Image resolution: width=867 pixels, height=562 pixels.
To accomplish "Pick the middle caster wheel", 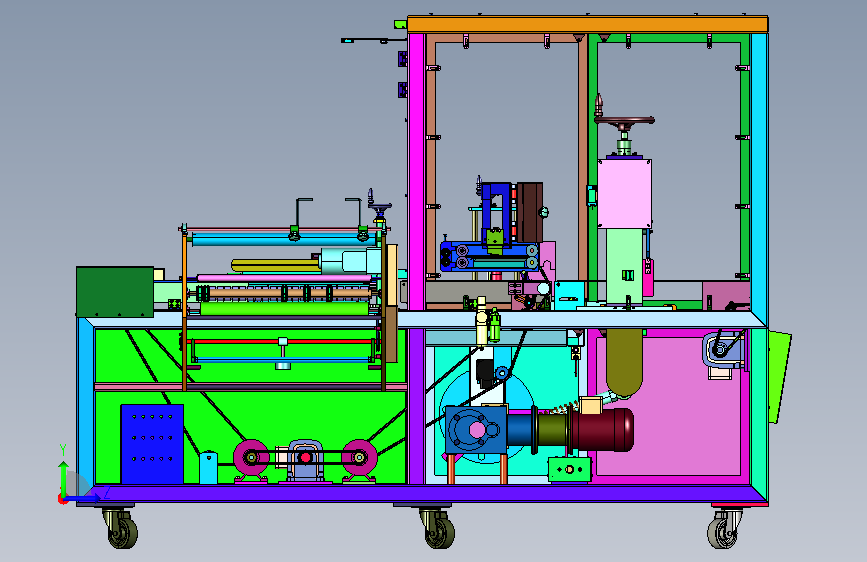I will click(x=440, y=532).
